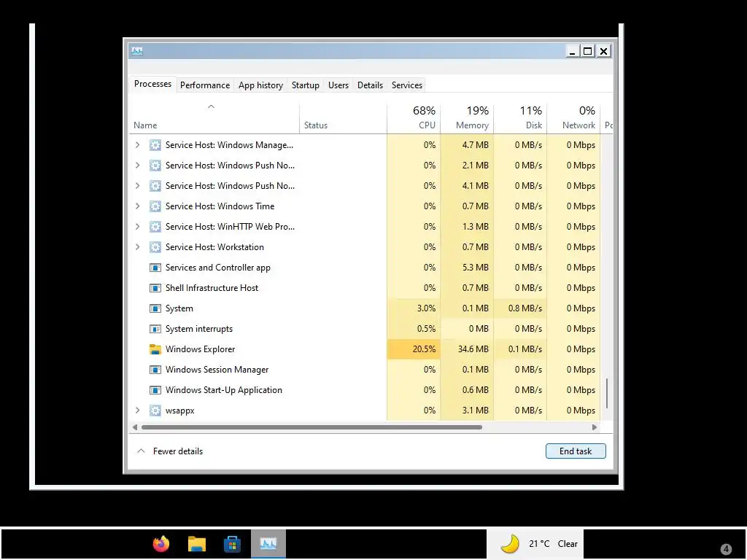Viewport: 747px width, 560px height.
Task: Click the Fewer details label
Action: click(x=178, y=451)
